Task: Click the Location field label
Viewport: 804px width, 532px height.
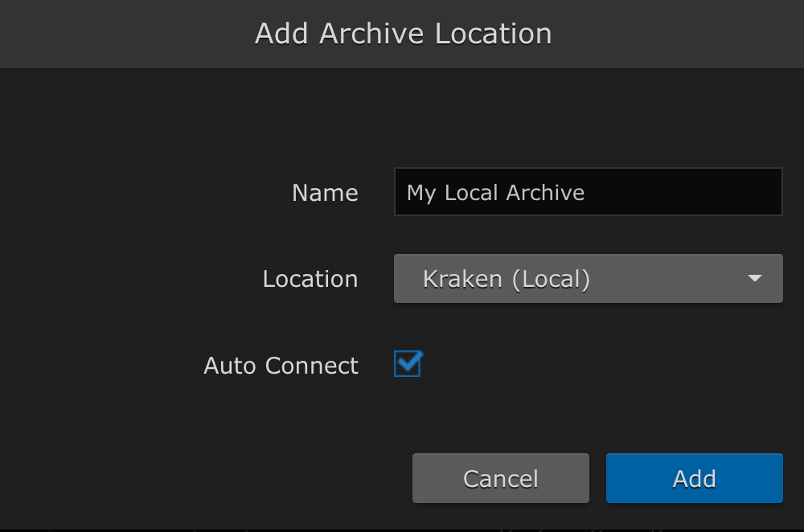Action: pyautogui.click(x=310, y=279)
